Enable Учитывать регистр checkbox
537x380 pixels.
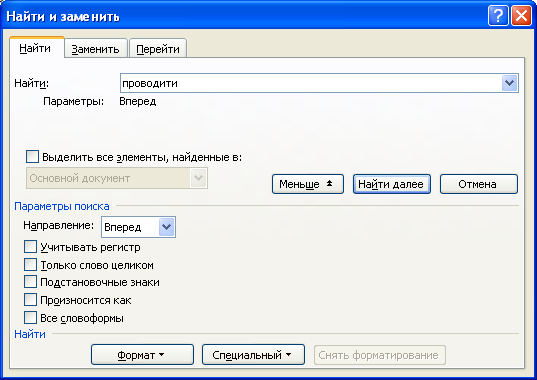tap(30, 247)
